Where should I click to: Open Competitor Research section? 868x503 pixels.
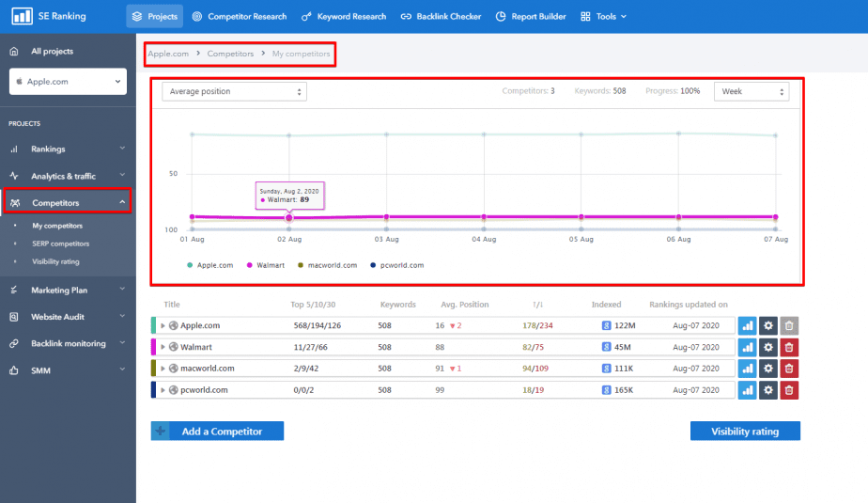240,17
